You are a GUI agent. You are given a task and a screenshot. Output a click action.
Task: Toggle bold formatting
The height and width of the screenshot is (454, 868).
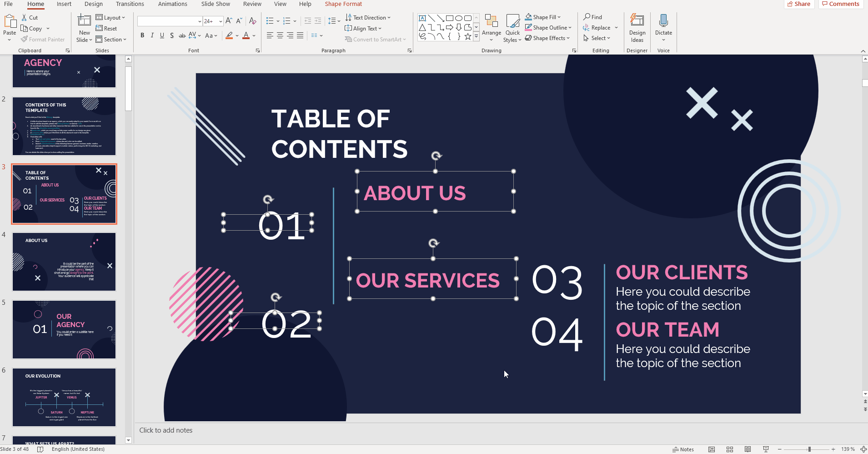tap(142, 35)
